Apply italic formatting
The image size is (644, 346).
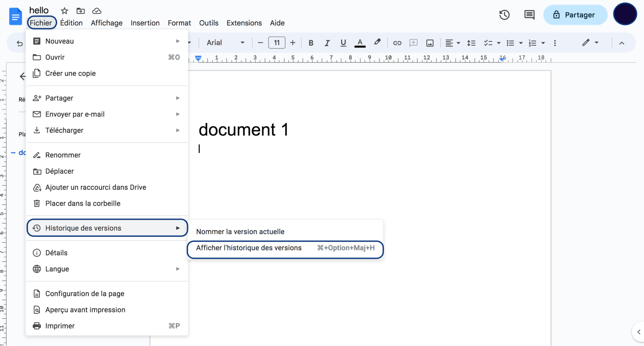coord(327,42)
